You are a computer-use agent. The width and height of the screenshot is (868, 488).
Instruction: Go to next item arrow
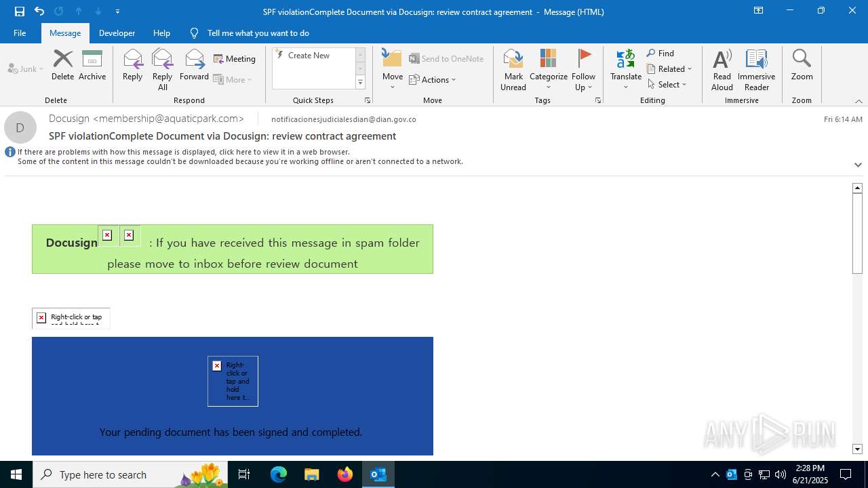pyautogui.click(x=98, y=12)
